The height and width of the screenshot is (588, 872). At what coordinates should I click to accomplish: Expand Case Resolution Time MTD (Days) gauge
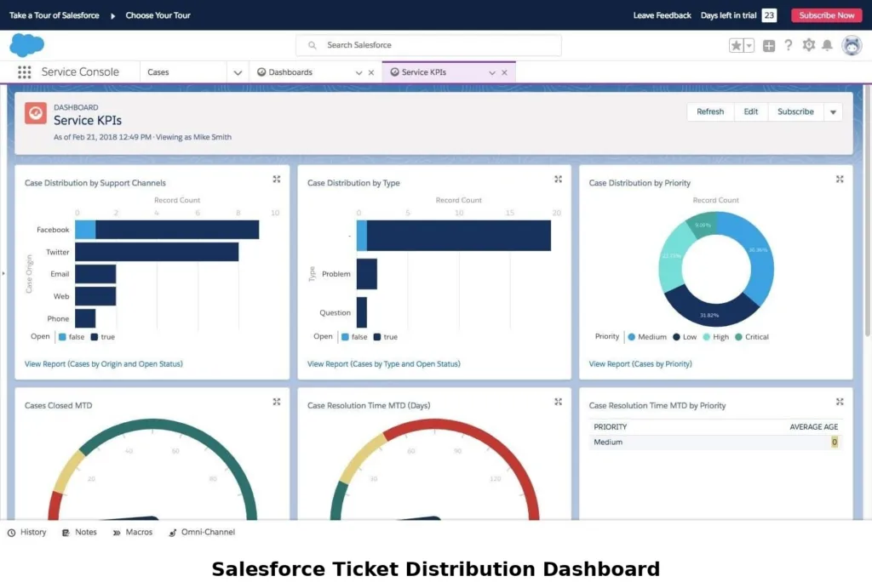pos(558,402)
